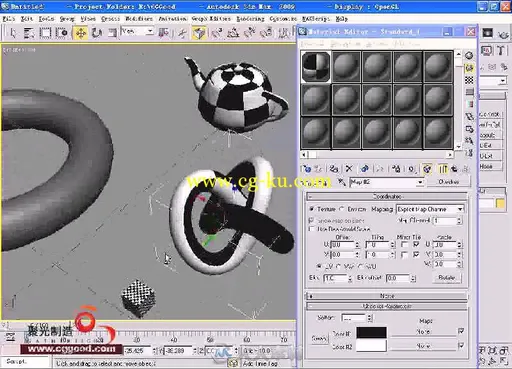Collapse the Checker Parameters rollout

(387, 306)
